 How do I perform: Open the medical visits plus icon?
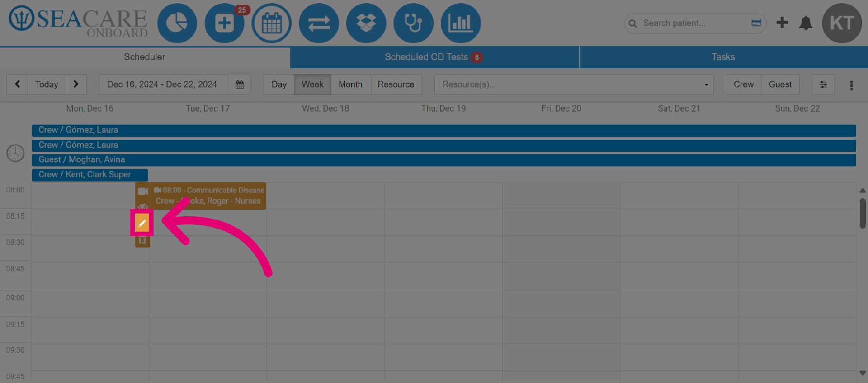pos(224,23)
